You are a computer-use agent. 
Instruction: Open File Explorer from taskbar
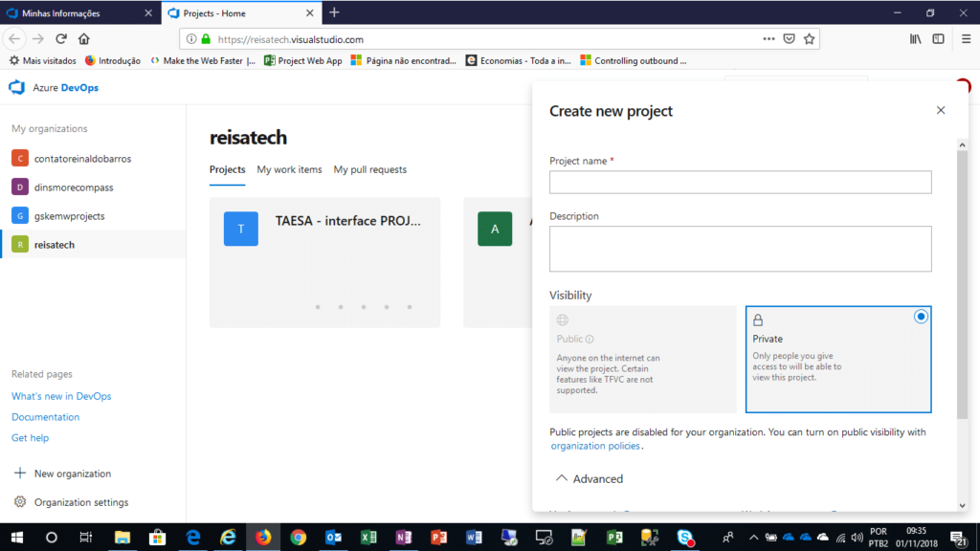point(122,538)
